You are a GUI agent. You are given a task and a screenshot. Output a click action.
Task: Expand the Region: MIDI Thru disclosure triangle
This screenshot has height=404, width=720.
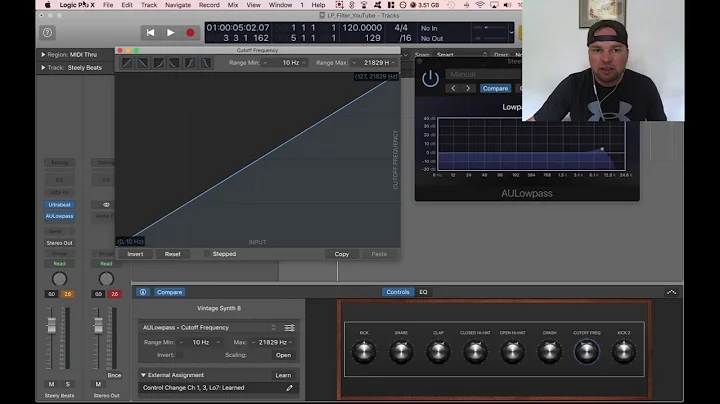tap(43, 55)
